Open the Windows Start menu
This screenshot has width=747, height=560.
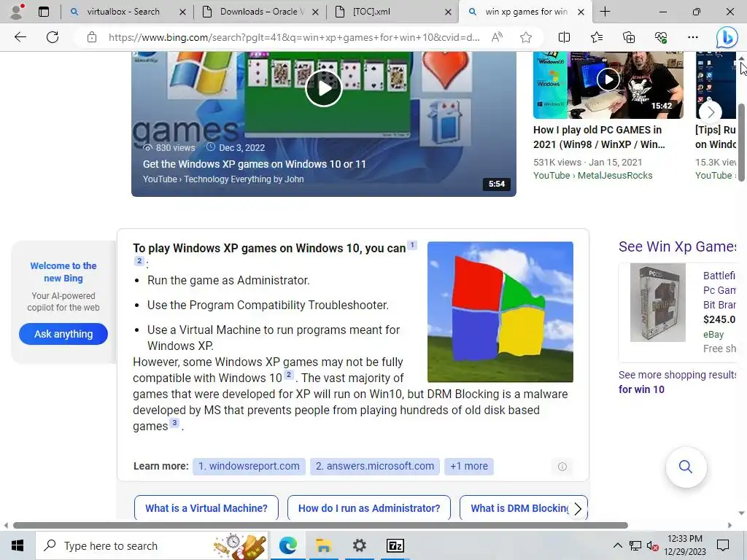[18, 545]
